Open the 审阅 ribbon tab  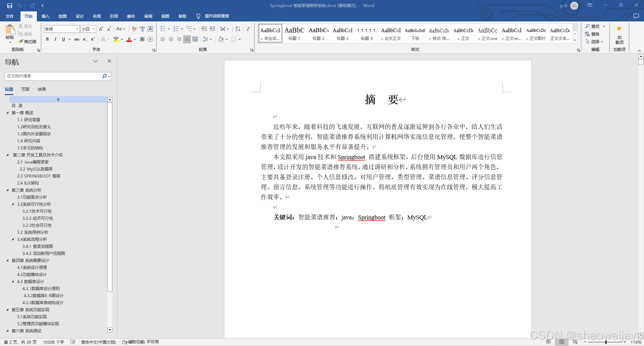[x=148, y=16]
